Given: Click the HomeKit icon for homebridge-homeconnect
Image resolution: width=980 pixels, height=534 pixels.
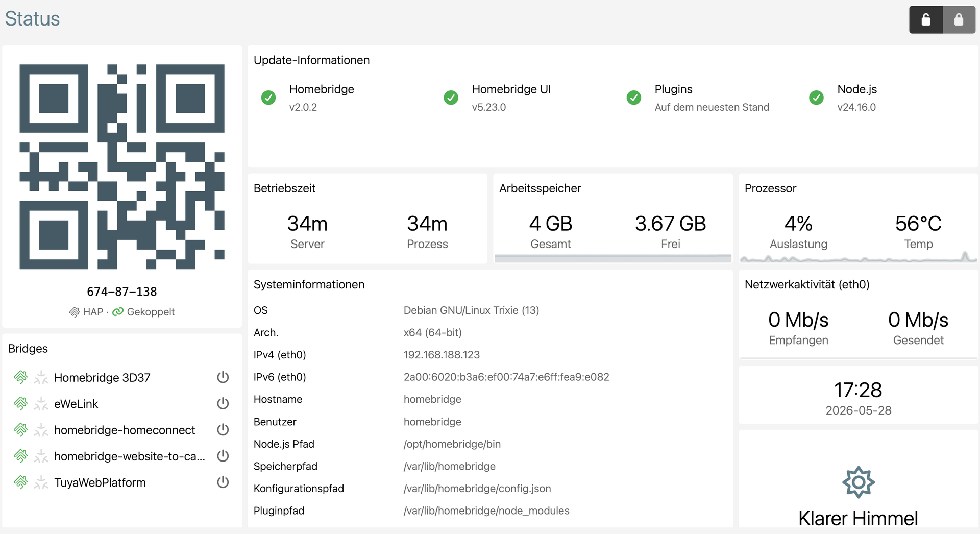Looking at the screenshot, I should coord(20,430).
